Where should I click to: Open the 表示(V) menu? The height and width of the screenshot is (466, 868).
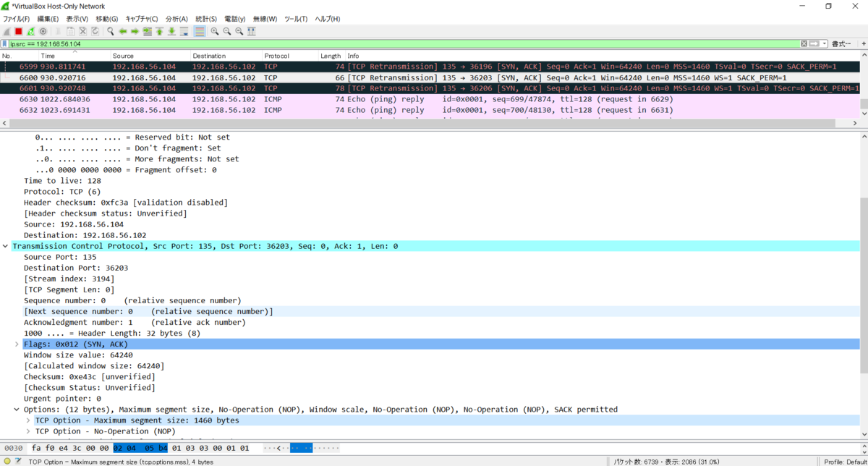coord(77,19)
